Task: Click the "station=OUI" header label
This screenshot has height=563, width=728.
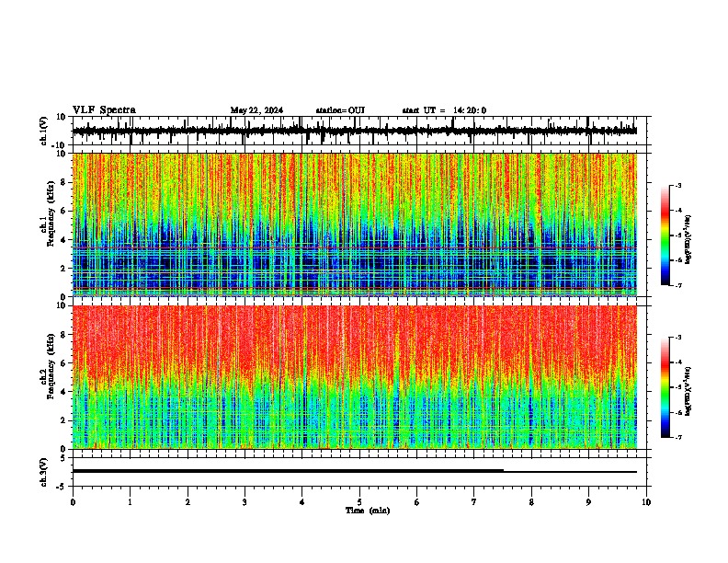Action: tap(340, 110)
